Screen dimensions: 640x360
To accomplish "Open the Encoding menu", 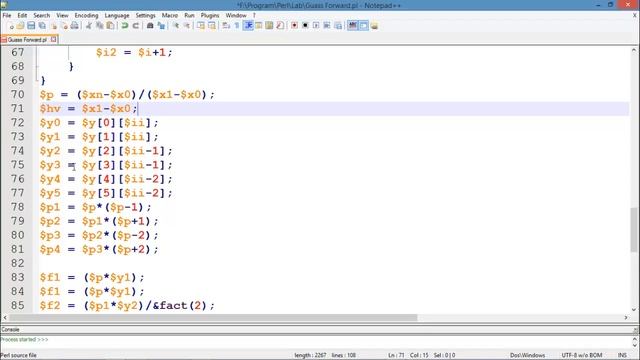I will click(x=87, y=16).
